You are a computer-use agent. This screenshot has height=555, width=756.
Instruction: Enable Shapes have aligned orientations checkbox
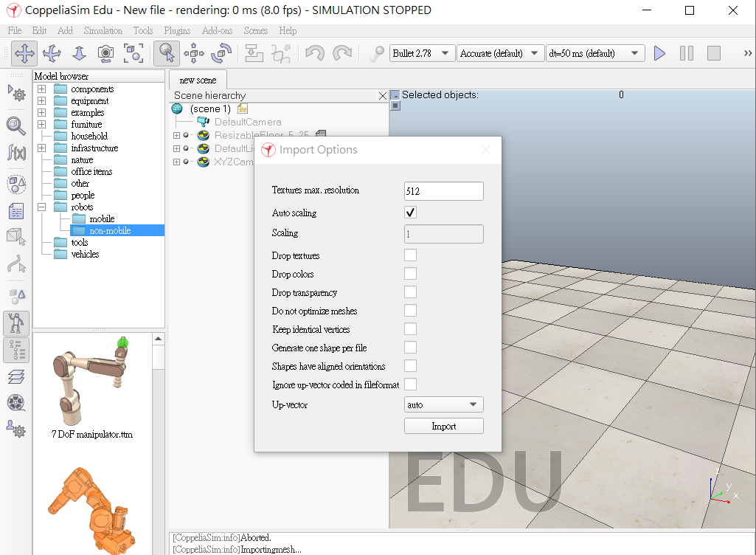tap(410, 366)
